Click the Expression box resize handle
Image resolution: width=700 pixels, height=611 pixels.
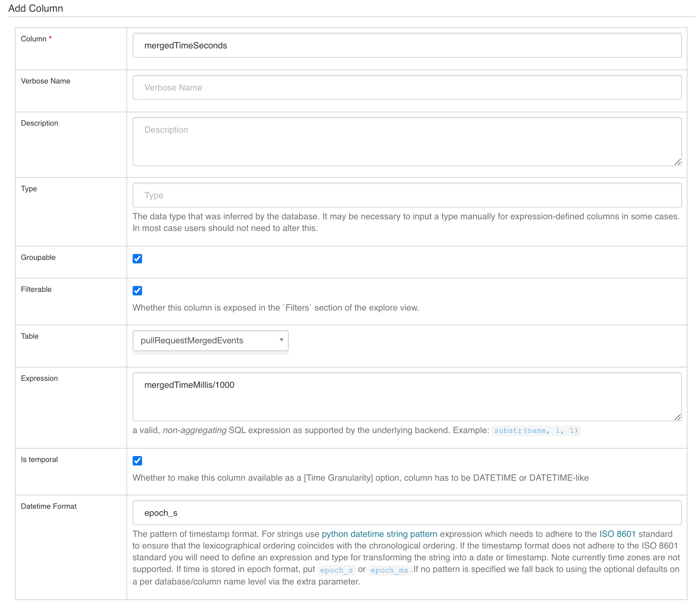(678, 417)
